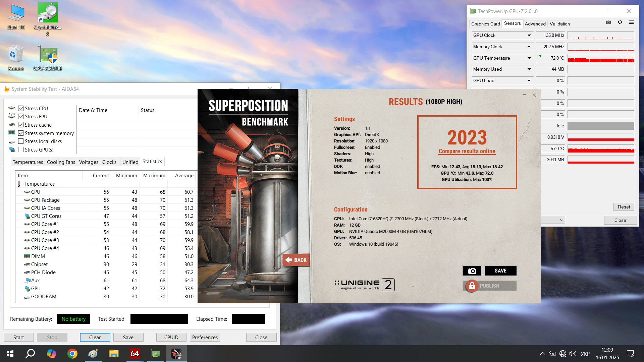Image resolution: width=644 pixels, height=362 pixels.
Task: Open the Recycle Bin desktop icon
Action: click(16, 58)
